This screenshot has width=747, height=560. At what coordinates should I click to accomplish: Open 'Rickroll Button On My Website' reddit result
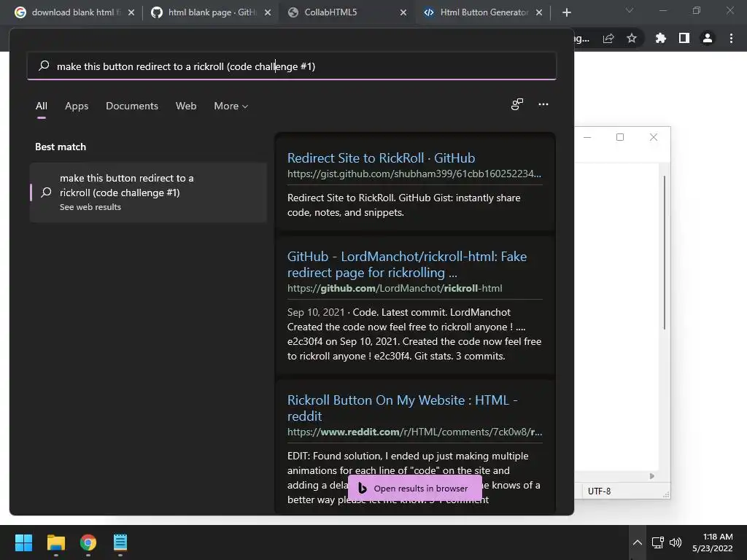tap(403, 408)
